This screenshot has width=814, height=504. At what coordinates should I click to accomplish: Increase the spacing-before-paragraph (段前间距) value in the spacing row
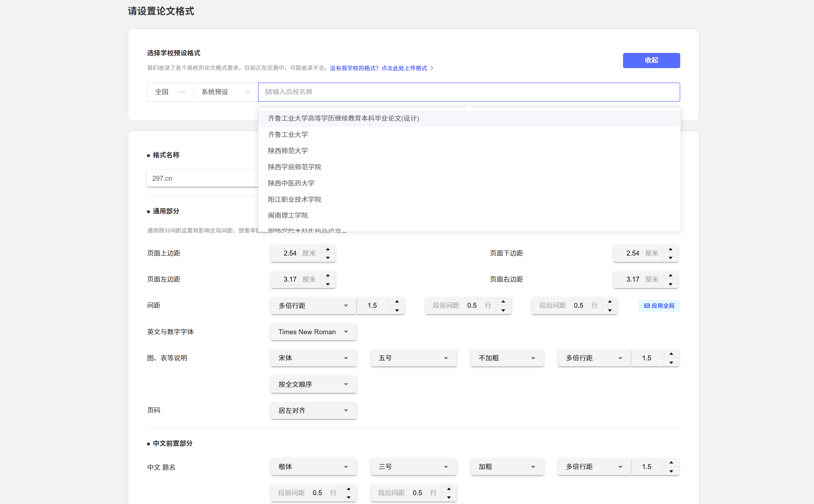pyautogui.click(x=503, y=301)
